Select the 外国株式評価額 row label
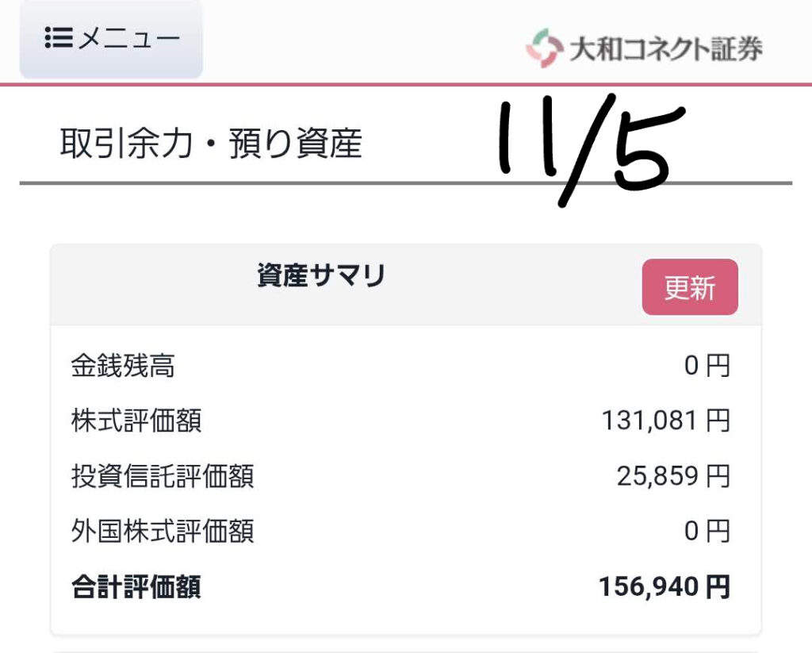Image resolution: width=812 pixels, height=653 pixels. [x=163, y=531]
